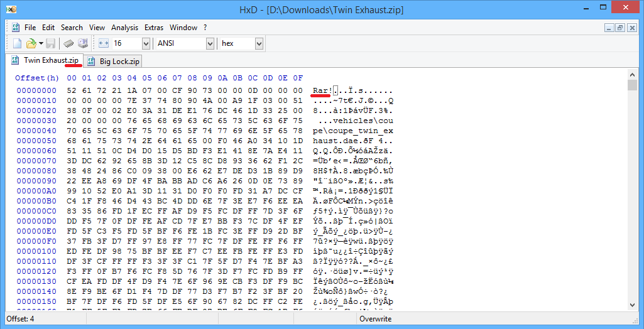This screenshot has width=644, height=329.
Task: Click the Save floppy disk icon
Action: coord(51,43)
